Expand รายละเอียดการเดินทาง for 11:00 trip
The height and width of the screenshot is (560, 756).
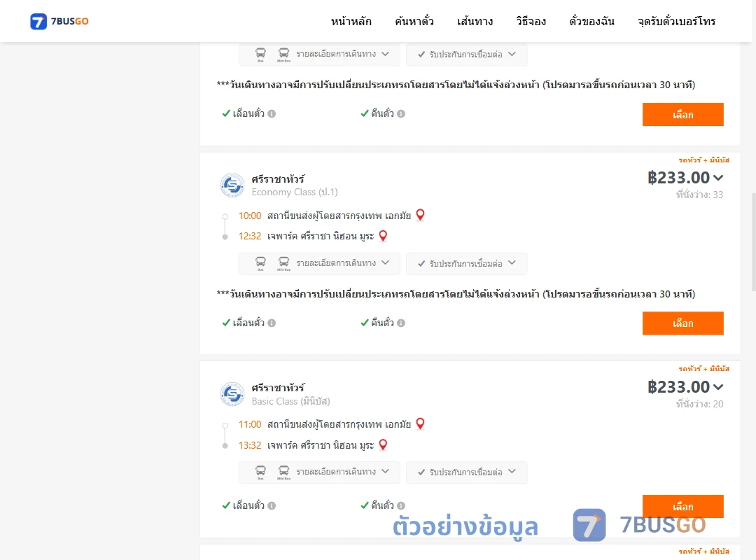click(x=319, y=472)
